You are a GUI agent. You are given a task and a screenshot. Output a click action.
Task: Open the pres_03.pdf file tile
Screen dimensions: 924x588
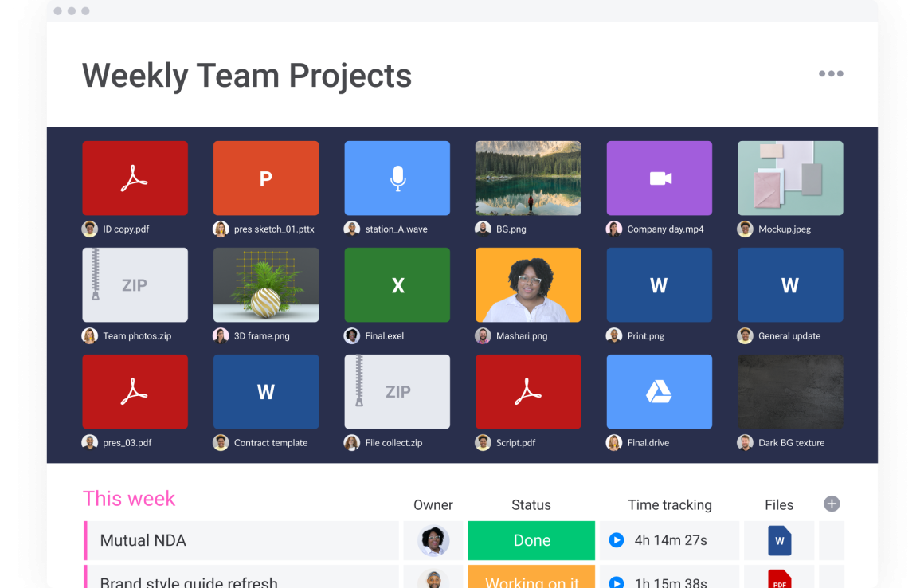pos(135,391)
